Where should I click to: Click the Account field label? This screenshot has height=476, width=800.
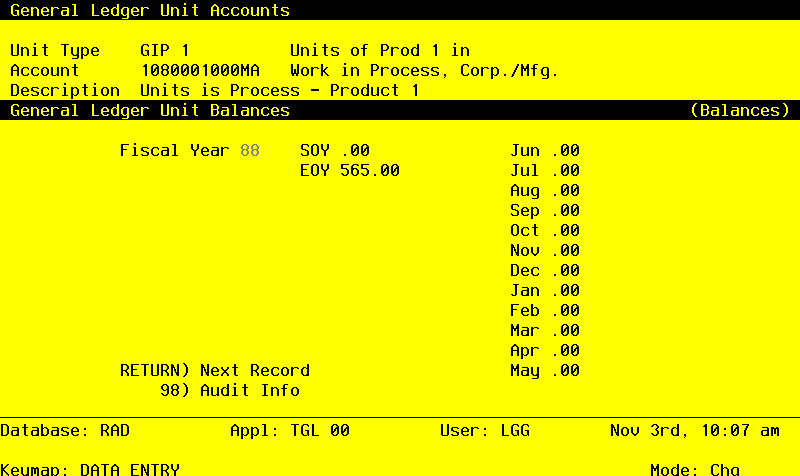point(44,70)
